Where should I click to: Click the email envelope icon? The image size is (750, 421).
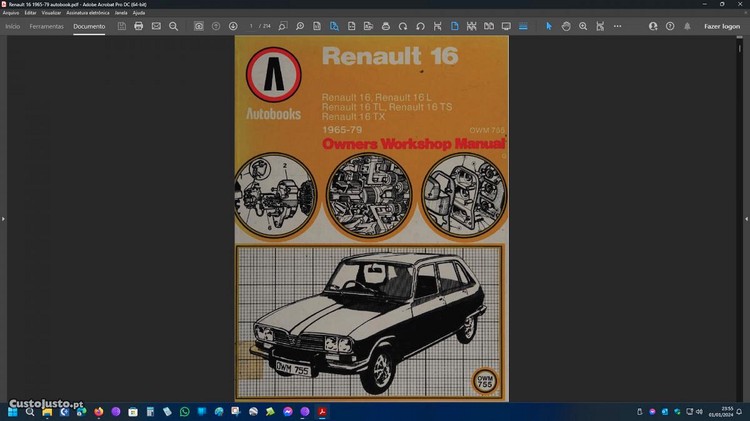click(156, 26)
